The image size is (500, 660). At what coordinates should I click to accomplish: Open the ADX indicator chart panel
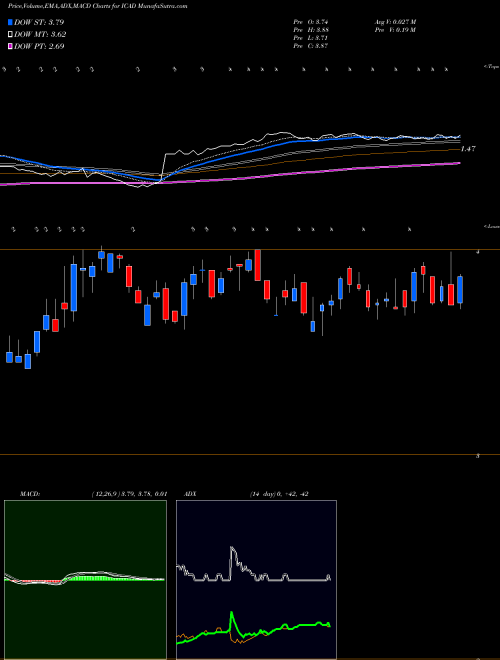click(x=256, y=580)
